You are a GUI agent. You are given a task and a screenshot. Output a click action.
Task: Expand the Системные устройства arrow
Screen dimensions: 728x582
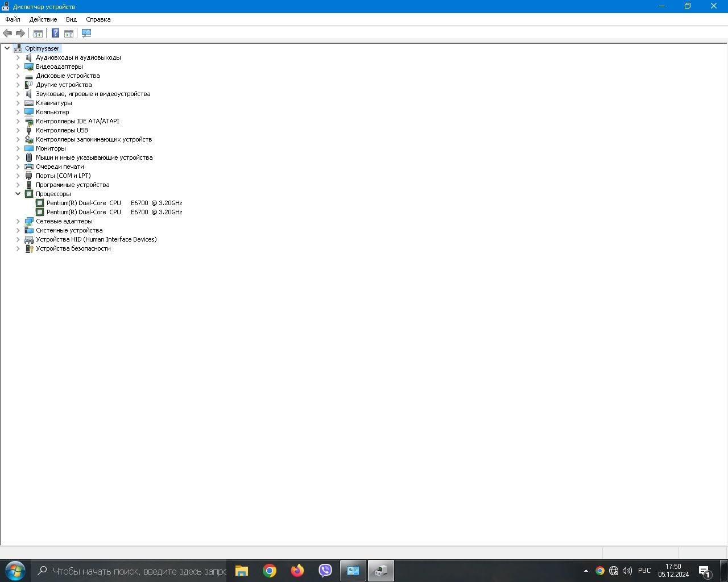18,230
